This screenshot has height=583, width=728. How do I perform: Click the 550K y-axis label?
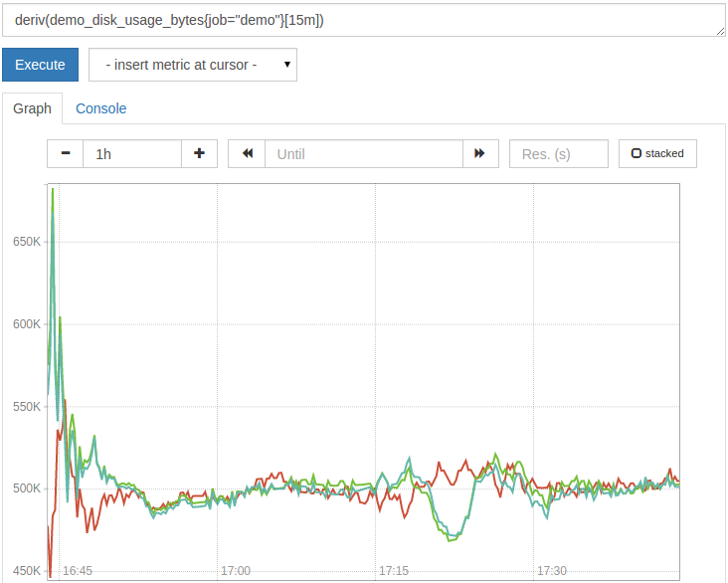[x=27, y=407]
